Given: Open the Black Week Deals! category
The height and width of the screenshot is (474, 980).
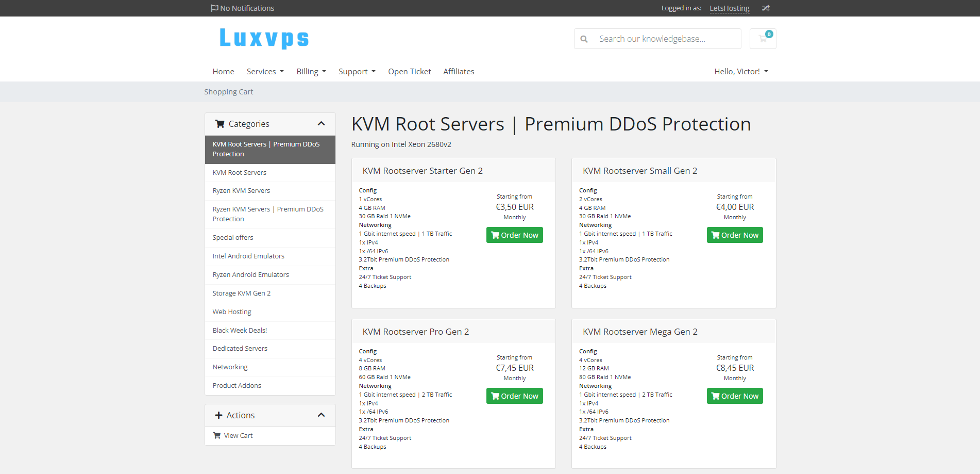Looking at the screenshot, I should click(270, 331).
